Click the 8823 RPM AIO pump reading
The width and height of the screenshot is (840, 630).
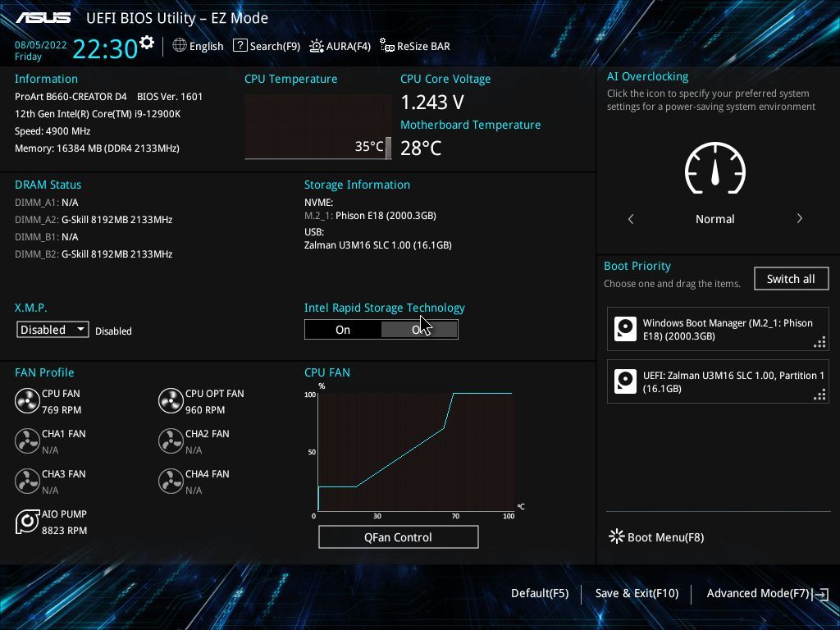[x=64, y=531]
